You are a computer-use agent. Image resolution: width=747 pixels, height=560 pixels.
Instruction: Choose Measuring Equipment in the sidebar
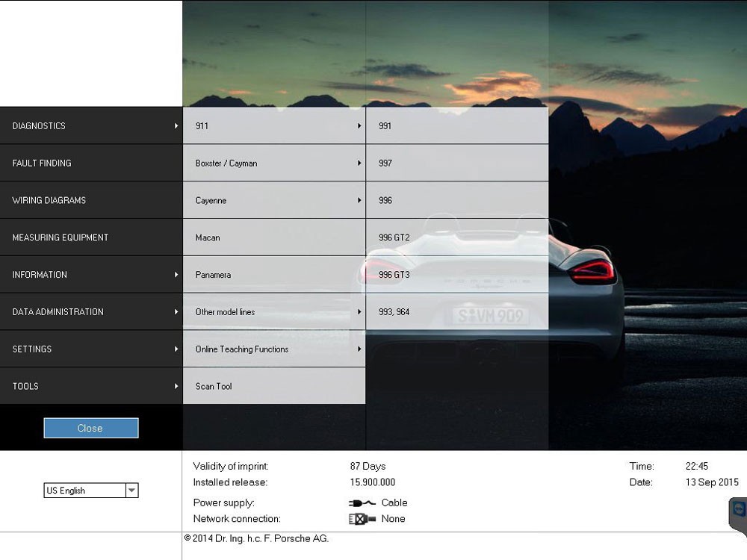91,237
